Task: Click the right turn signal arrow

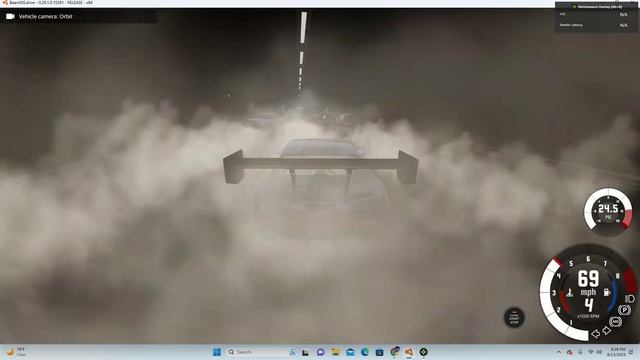Action: (x=607, y=331)
